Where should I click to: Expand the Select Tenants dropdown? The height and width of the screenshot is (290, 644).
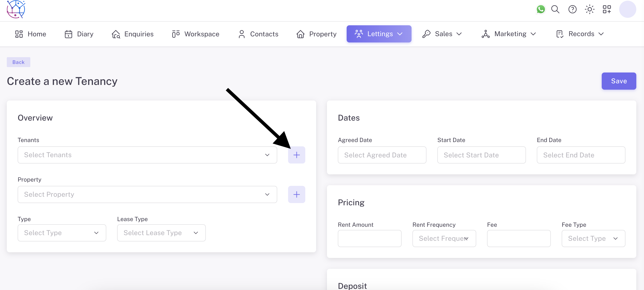coord(147,155)
